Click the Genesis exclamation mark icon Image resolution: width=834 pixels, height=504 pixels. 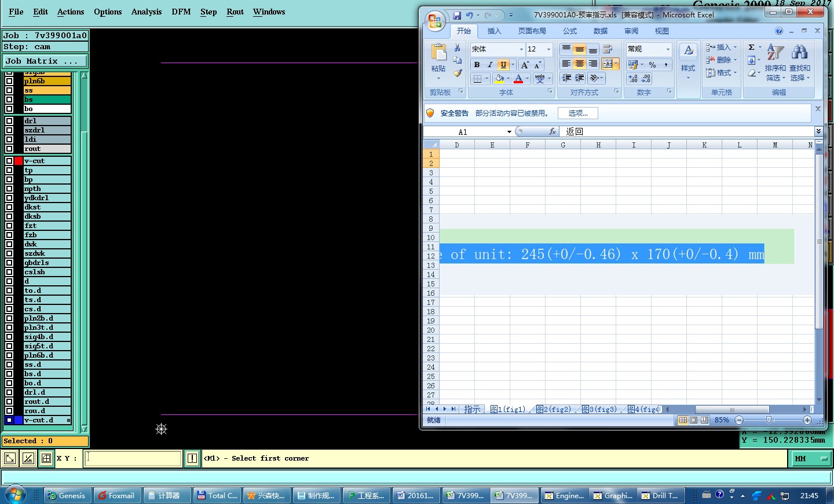pos(192,459)
